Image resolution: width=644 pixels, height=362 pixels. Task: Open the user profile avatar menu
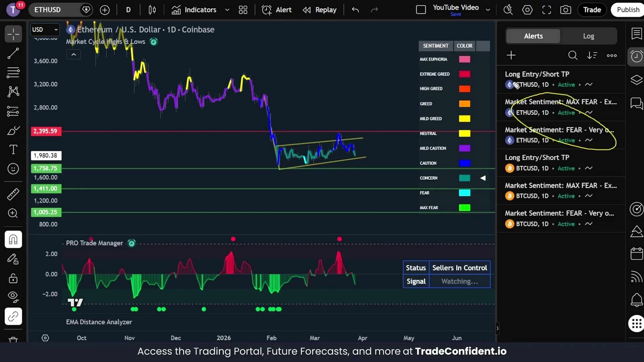[13, 10]
